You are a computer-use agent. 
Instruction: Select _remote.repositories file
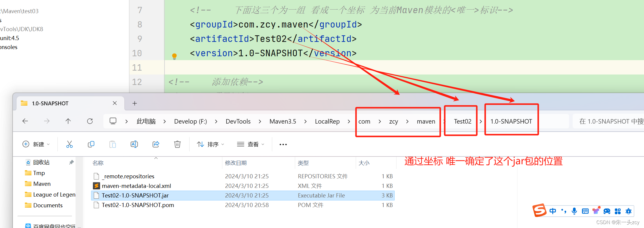tap(243, 176)
